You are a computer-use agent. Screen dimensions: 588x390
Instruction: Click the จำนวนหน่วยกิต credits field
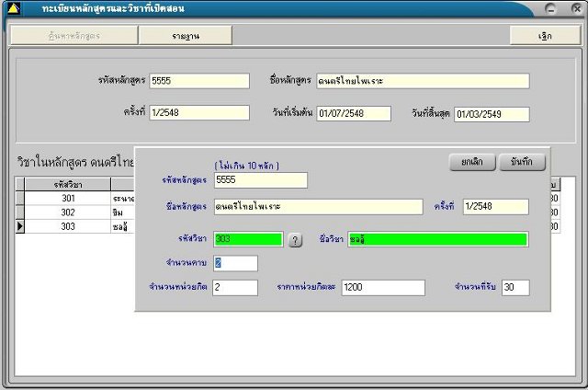(235, 288)
